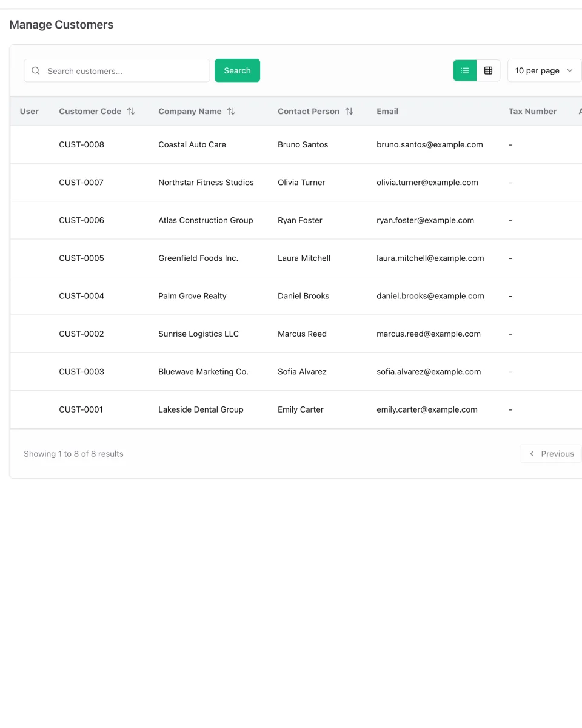Click the Email column header
582x728 pixels.
click(387, 112)
